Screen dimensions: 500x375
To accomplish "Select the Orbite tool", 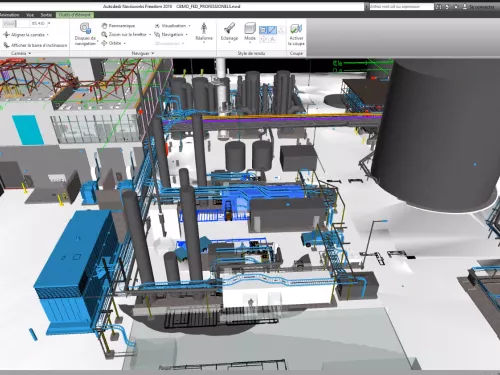I will pyautogui.click(x=111, y=43).
